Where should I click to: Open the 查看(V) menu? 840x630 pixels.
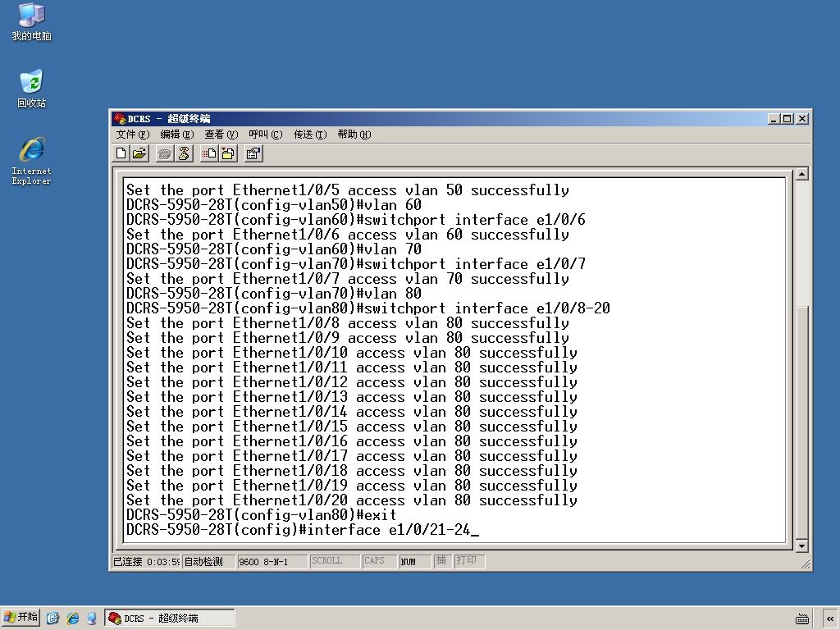221,135
